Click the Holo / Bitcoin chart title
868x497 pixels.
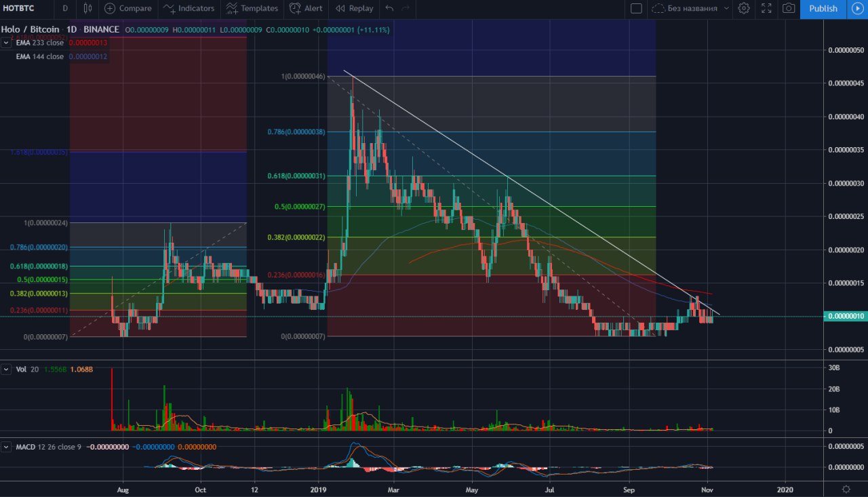click(x=31, y=30)
